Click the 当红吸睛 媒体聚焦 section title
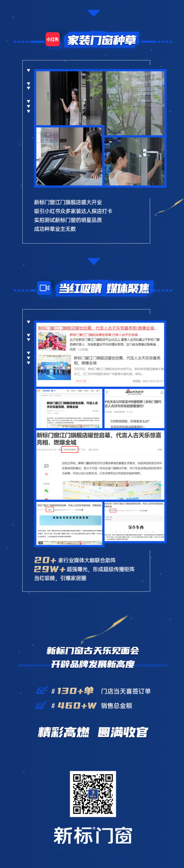This screenshot has height=868, width=184. [x=104, y=288]
